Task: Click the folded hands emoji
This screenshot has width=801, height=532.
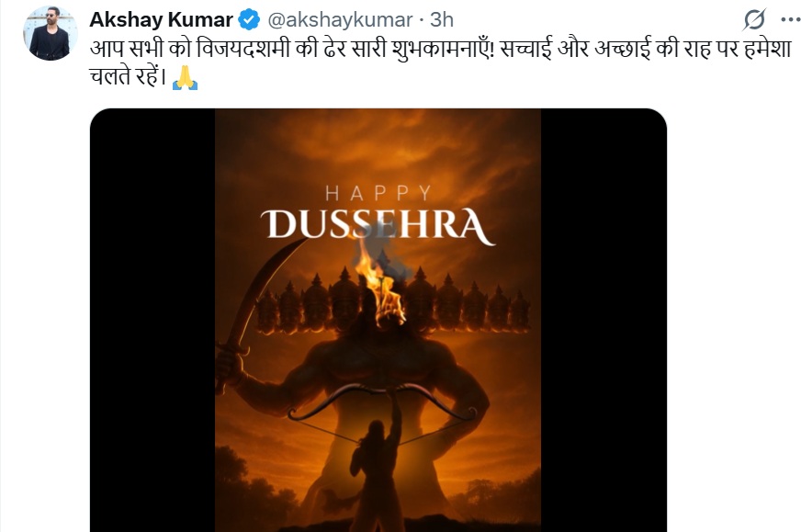Action: (185, 78)
